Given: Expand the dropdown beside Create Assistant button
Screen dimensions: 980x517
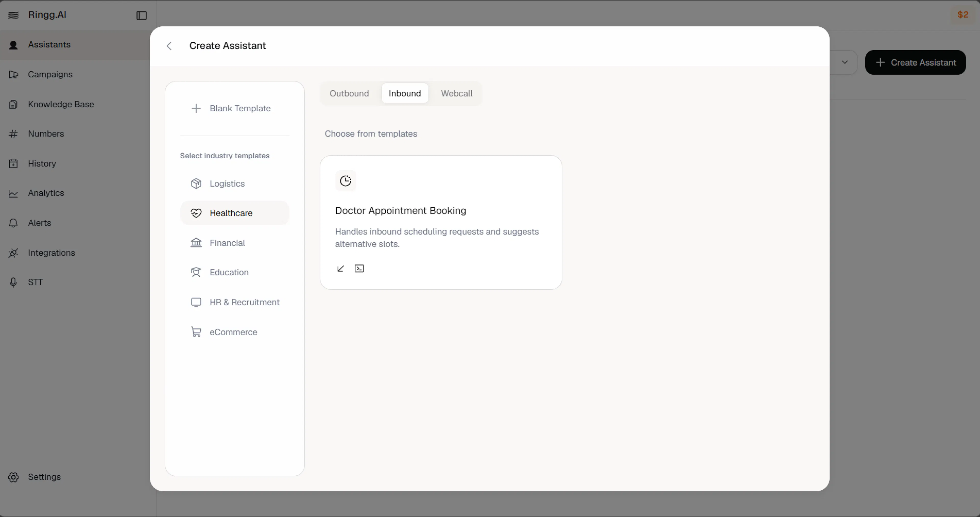Looking at the screenshot, I should coord(844,62).
